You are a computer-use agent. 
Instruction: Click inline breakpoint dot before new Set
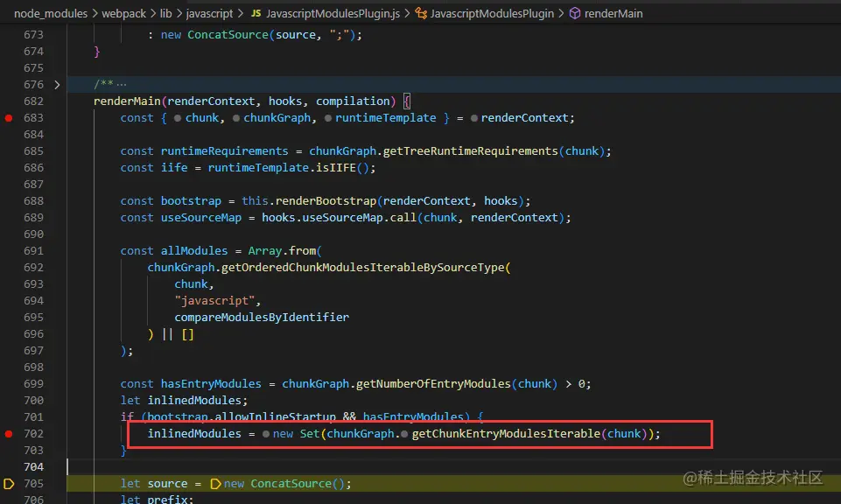pyautogui.click(x=266, y=434)
